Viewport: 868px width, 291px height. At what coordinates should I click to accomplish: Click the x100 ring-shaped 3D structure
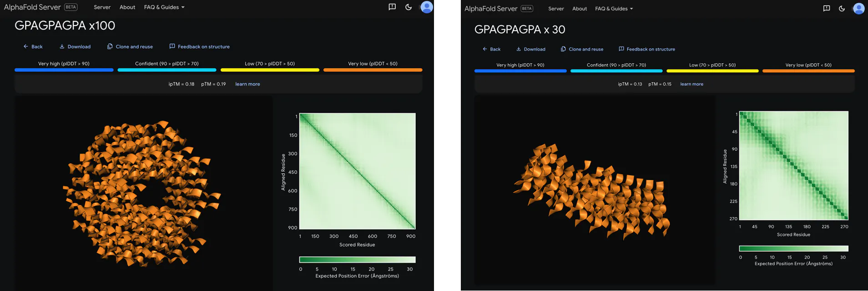141,193
